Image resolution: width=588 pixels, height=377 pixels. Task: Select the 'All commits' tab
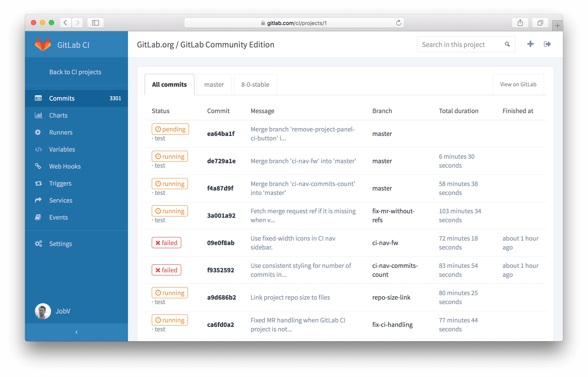170,84
